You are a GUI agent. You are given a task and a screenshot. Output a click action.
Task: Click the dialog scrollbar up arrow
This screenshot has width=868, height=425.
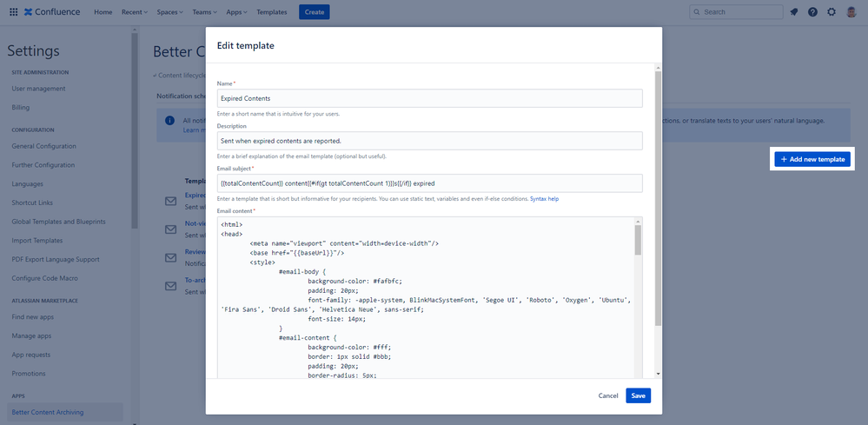[659, 68]
